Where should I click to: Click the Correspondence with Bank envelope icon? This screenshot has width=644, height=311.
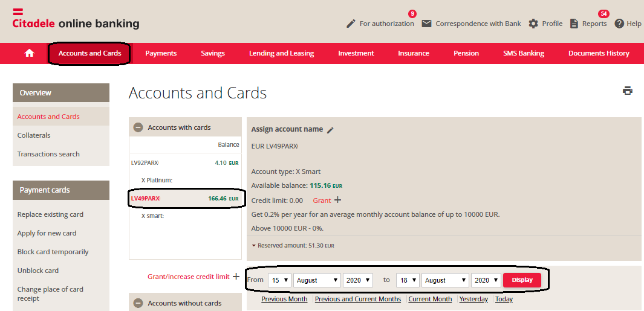[427, 24]
